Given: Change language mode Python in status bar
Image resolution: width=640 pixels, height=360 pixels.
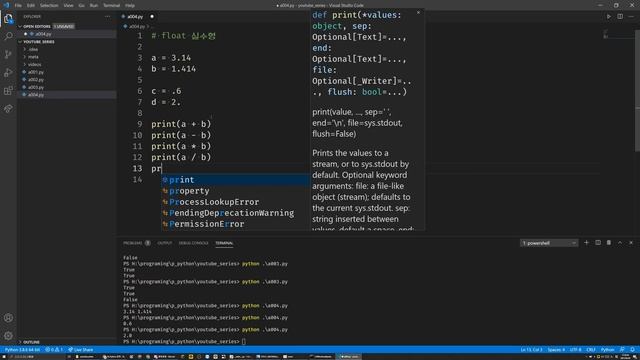Looking at the screenshot, I should pyautogui.click(x=607, y=350).
